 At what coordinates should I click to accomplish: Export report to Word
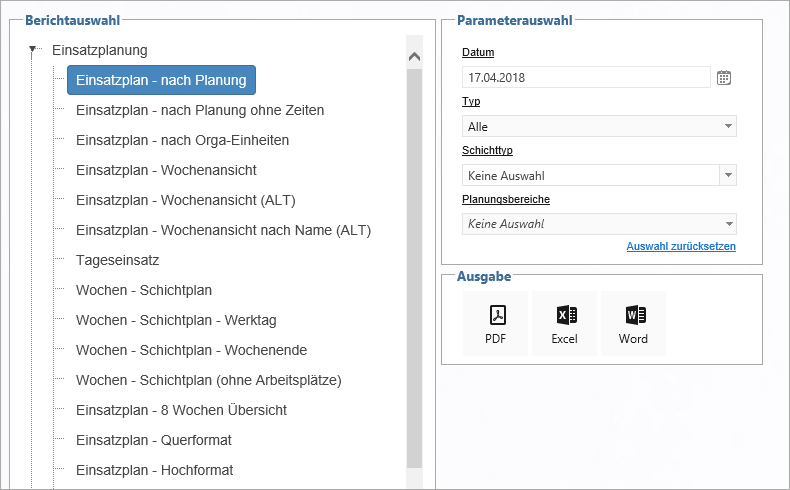pos(633,324)
